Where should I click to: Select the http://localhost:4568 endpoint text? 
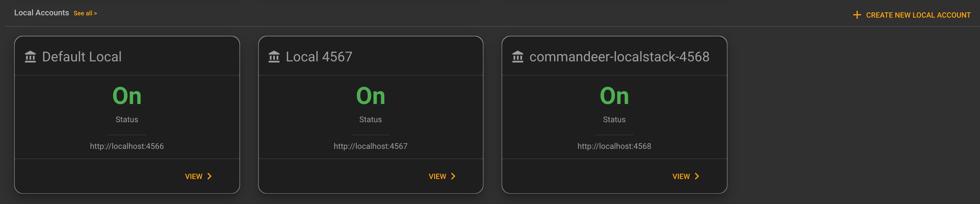coord(614,146)
